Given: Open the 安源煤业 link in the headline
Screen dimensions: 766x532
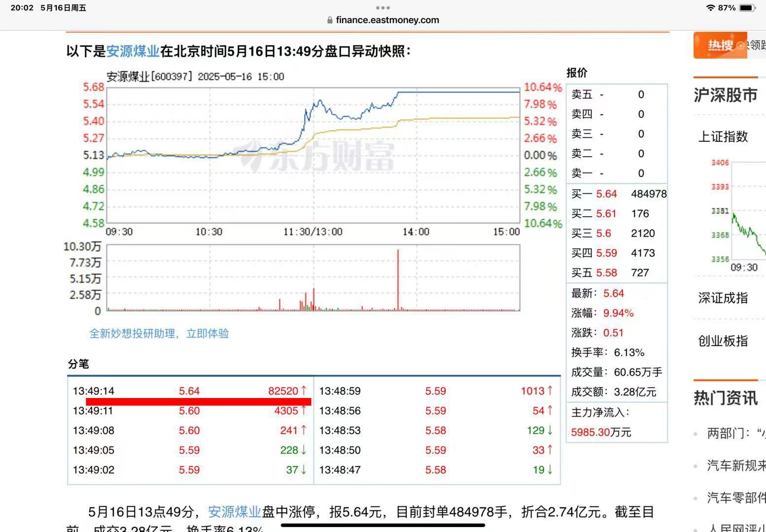Looking at the screenshot, I should tap(133, 51).
